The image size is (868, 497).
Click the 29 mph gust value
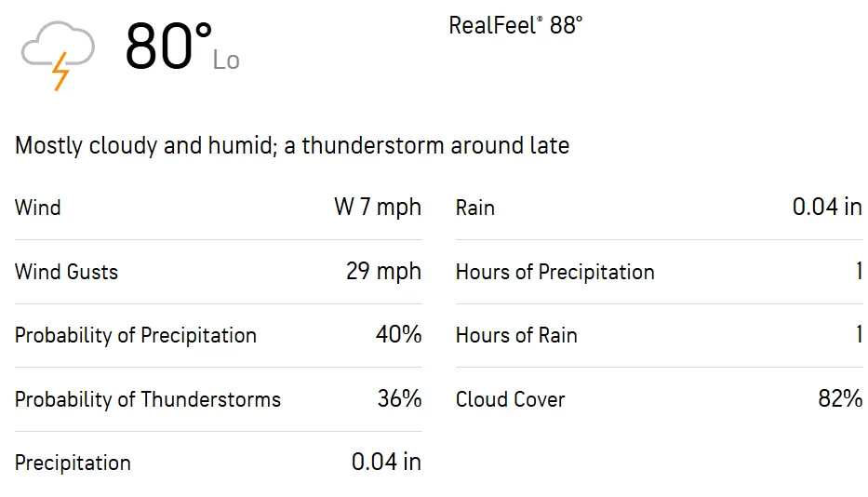pos(383,272)
